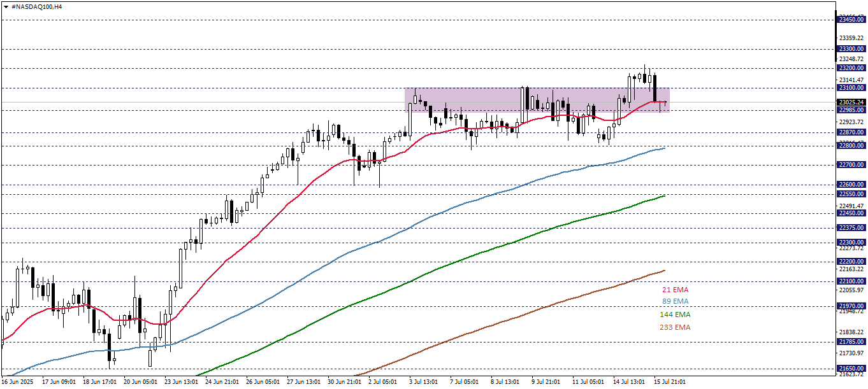Image resolution: width=868 pixels, height=389 pixels.
Task: Click the 23 Jun 13:01 time axis label
Action: coord(181,381)
